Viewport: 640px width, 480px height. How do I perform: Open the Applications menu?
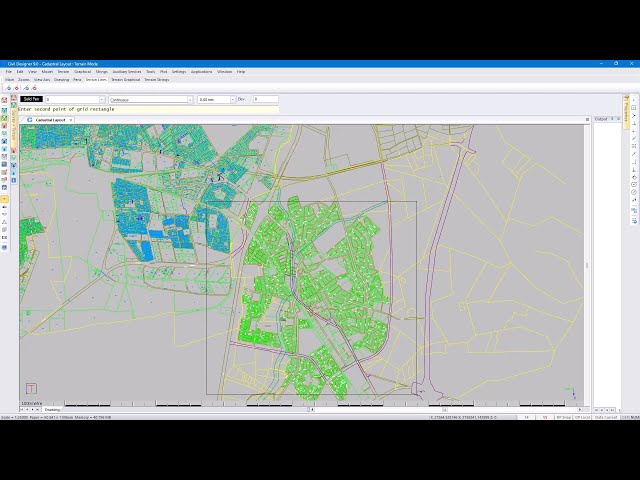coord(202,71)
